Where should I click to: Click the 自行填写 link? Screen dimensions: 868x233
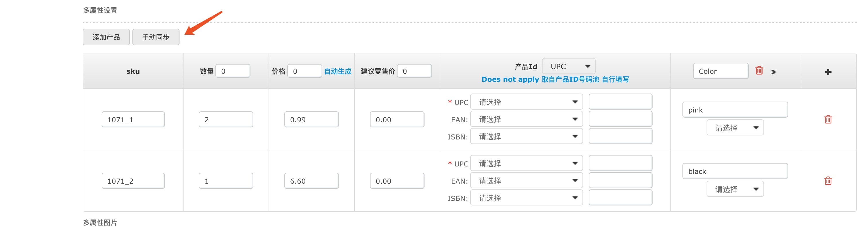point(615,79)
